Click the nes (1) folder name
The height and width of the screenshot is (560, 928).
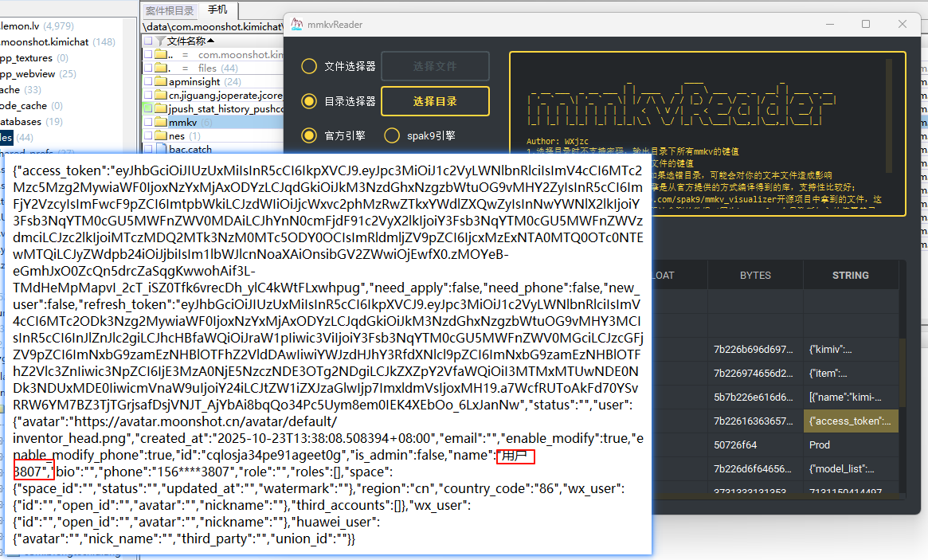pos(185,135)
